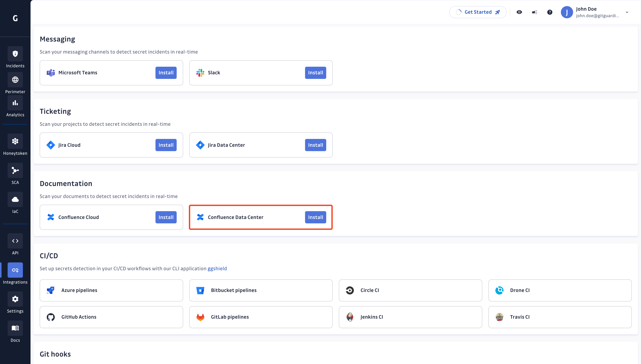641x364 pixels.
Task: Click the eye visibility icon in header
Action: coord(519,12)
